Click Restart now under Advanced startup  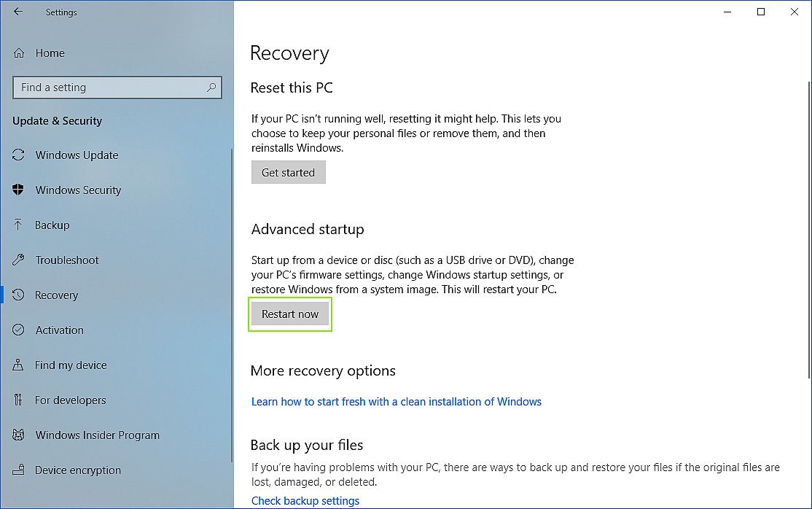(x=290, y=314)
